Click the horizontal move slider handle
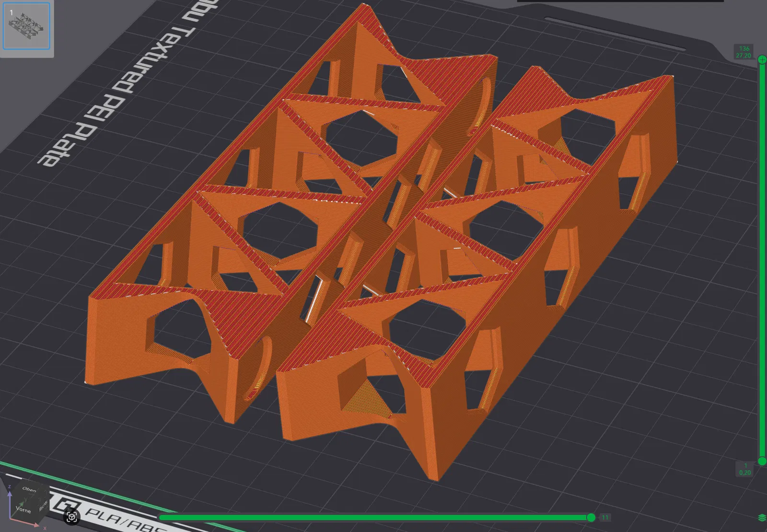 pos(591,517)
